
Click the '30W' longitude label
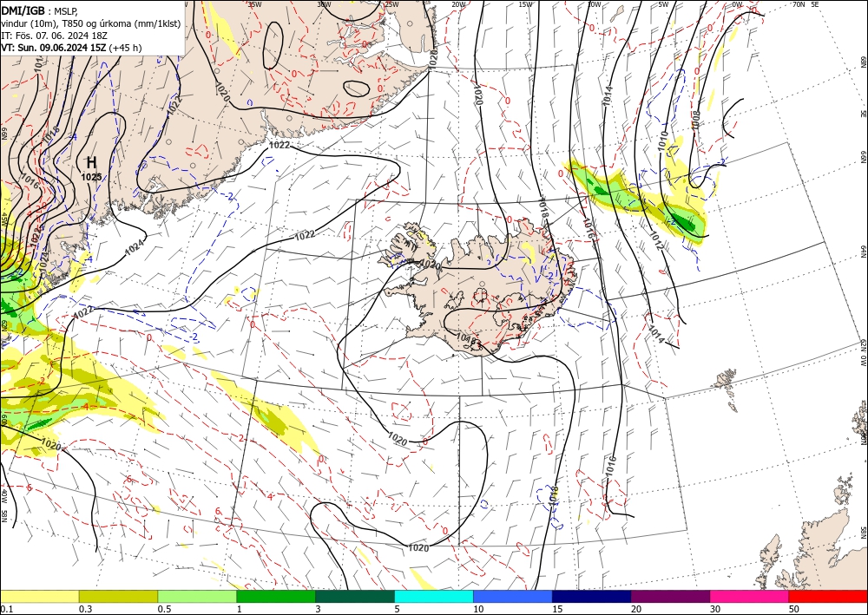pos(324,4)
